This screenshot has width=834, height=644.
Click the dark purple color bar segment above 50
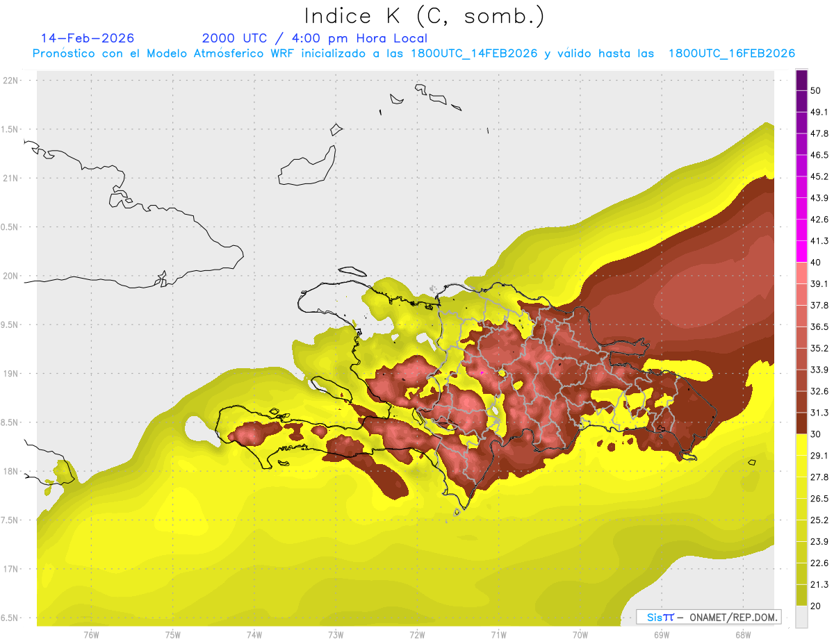pos(801,80)
